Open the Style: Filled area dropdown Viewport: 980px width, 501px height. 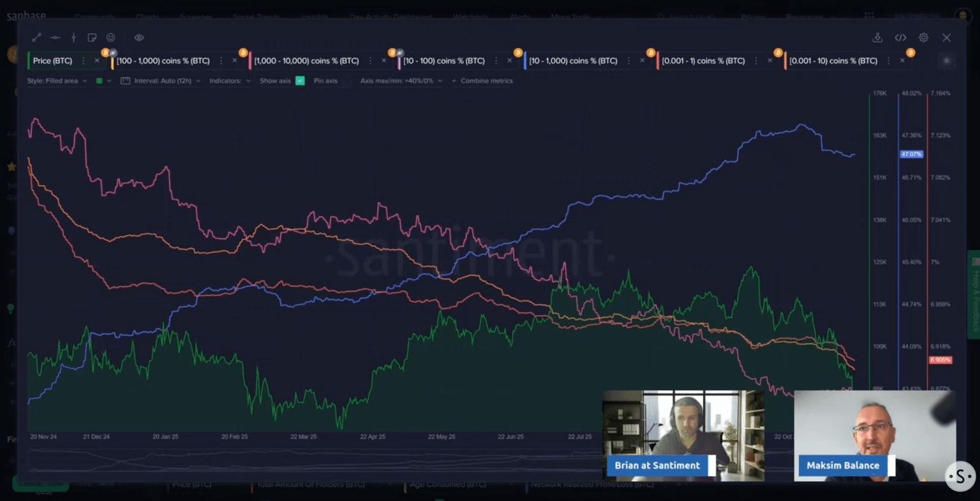coord(57,81)
